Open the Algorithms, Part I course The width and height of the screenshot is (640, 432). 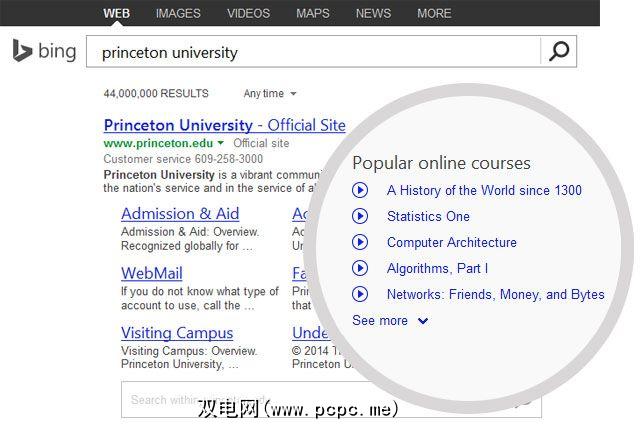(x=437, y=268)
